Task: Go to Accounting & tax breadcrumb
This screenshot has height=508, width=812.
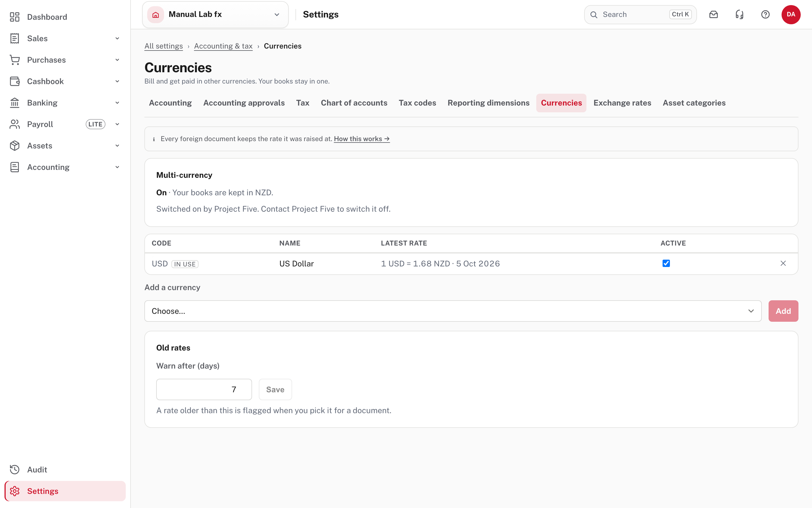Action: click(x=223, y=46)
